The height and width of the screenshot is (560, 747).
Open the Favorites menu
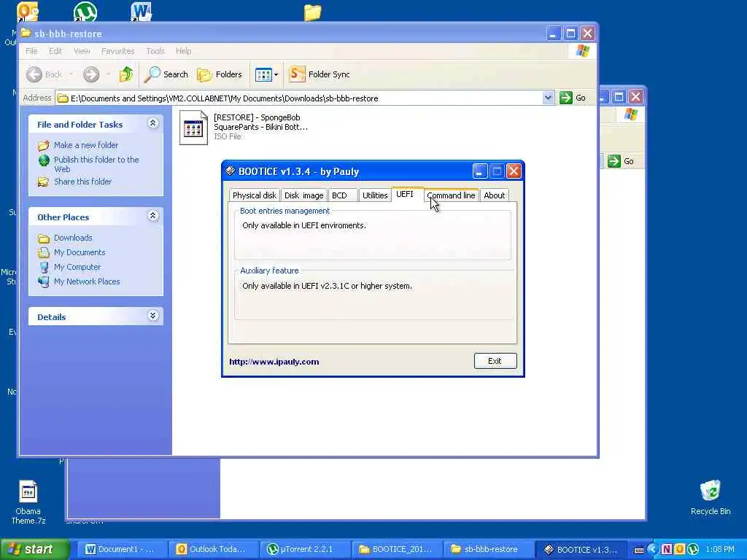[x=117, y=51]
